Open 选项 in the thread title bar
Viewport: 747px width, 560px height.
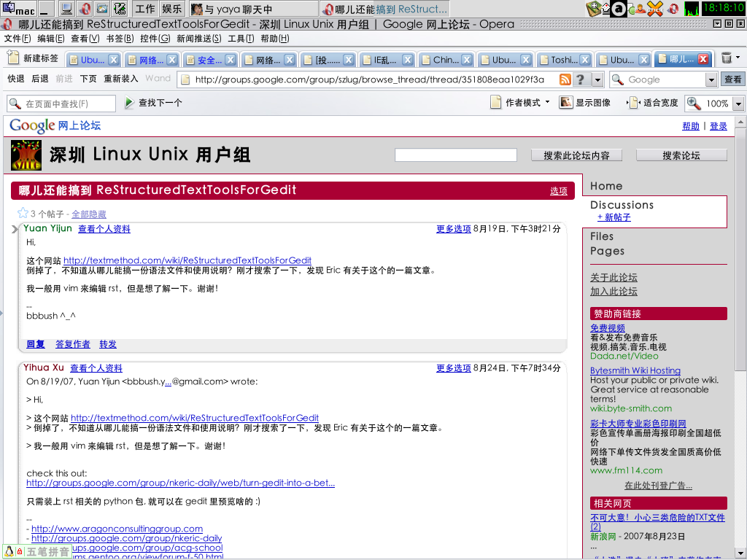point(558,191)
